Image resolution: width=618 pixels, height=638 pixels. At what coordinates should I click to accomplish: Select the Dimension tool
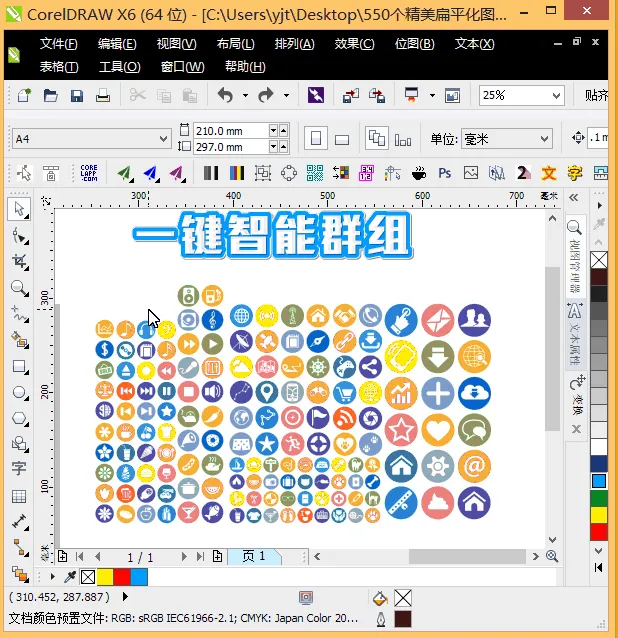pyautogui.click(x=19, y=521)
